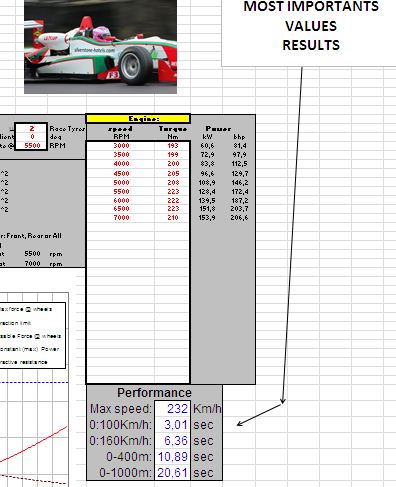Select the red 5500 RPM input cell beside Race Tyres
The width and height of the screenshot is (396, 487).
coord(32,146)
